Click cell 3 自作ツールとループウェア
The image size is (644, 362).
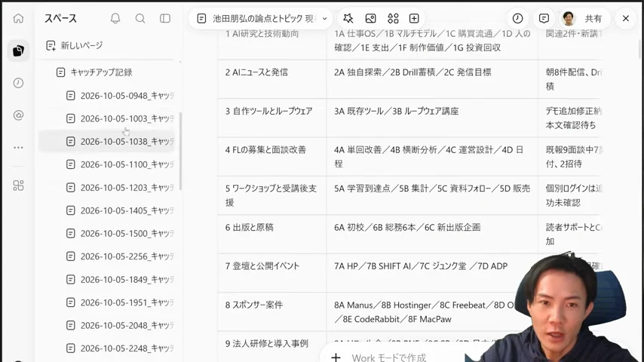pos(272,118)
